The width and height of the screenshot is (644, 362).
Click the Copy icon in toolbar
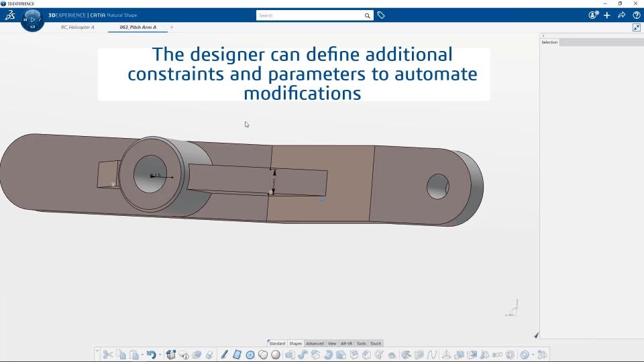[x=121, y=355]
